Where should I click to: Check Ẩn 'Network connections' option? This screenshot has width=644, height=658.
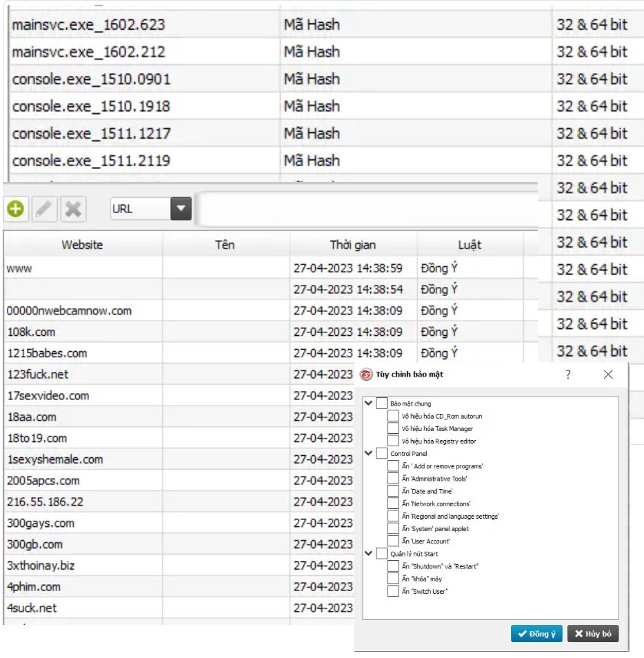click(x=393, y=504)
